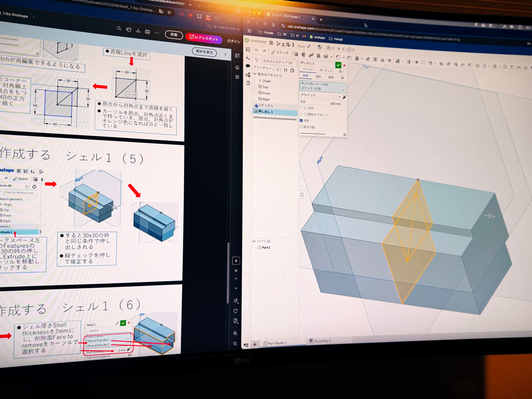The width and height of the screenshot is (532, 399).
Task: Click the plus icon to add Onshape tab
Action: (255, 345)
